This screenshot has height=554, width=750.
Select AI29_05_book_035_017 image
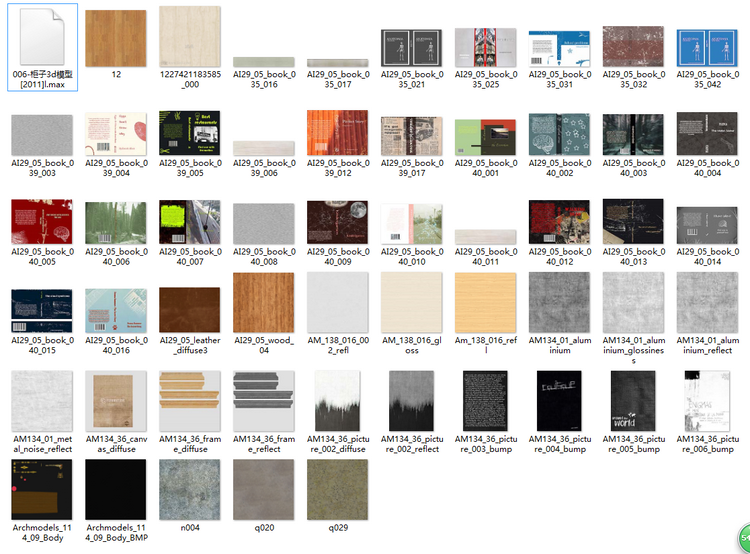338,63
